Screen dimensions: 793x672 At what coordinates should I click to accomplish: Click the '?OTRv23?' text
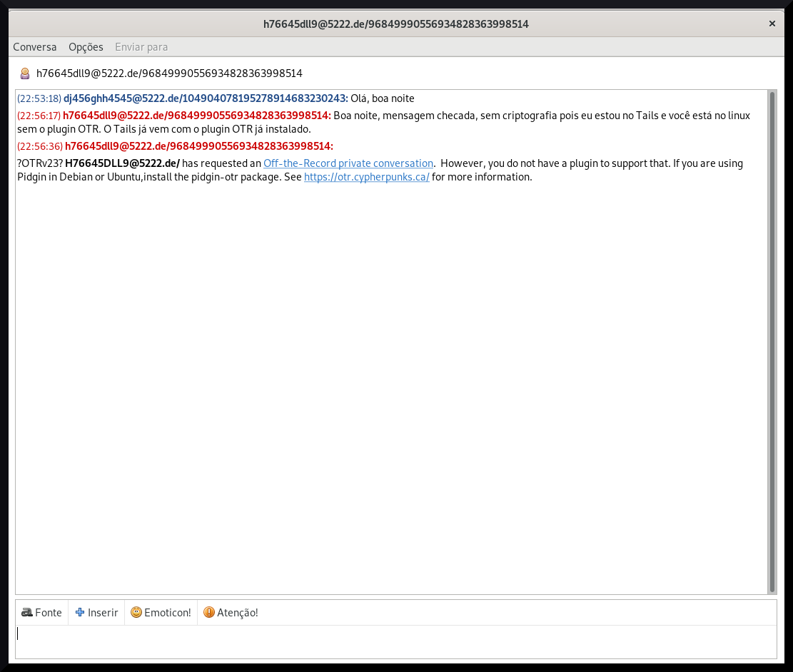[x=40, y=163]
